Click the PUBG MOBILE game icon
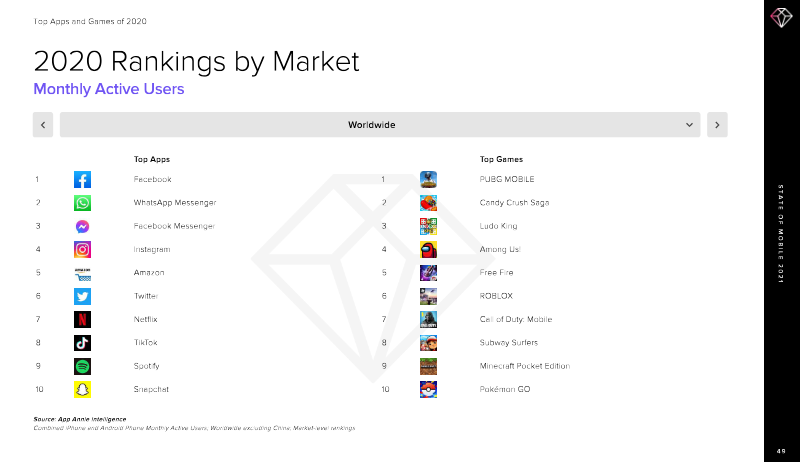 click(x=428, y=180)
